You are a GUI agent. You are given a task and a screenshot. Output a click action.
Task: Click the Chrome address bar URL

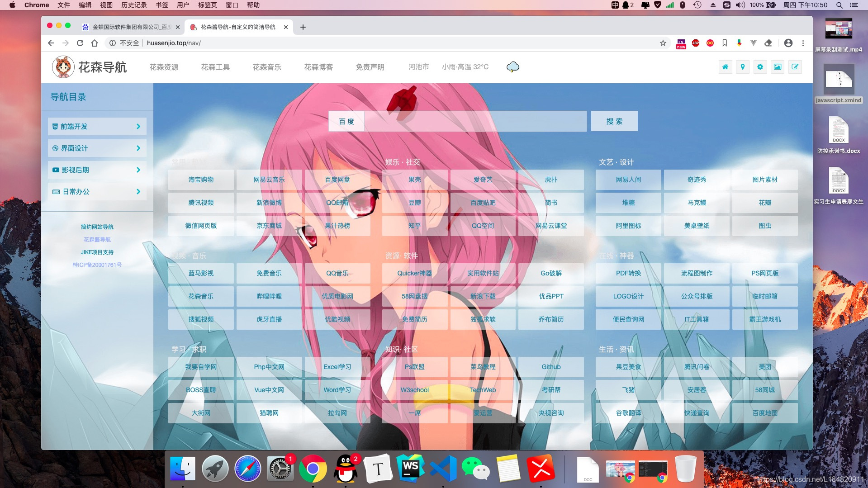(x=174, y=43)
